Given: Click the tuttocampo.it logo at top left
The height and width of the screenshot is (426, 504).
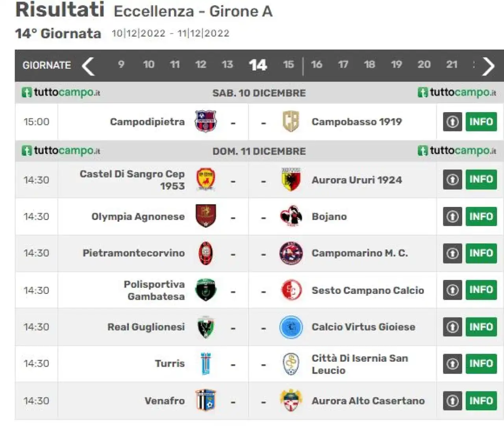Looking at the screenshot, I should tap(61, 93).
